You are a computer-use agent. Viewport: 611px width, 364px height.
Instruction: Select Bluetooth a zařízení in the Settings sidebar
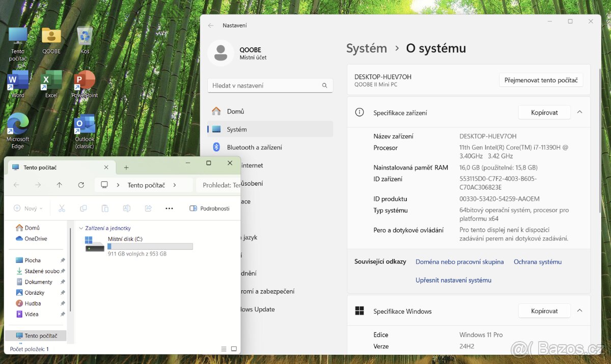pyautogui.click(x=254, y=147)
